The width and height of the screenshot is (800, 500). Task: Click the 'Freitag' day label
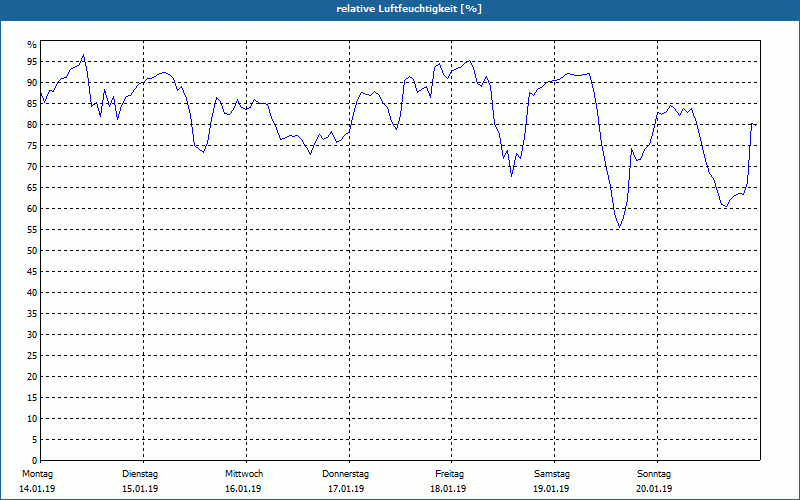(449, 474)
